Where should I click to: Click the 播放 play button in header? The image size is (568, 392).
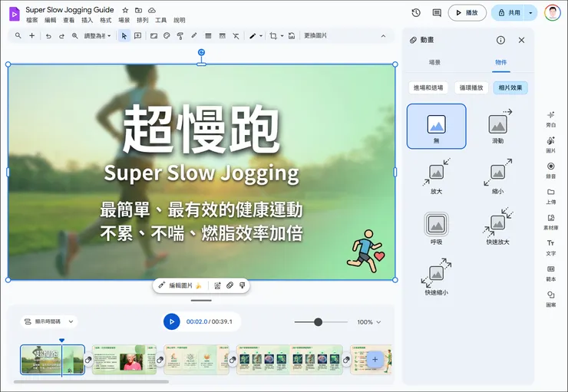tap(467, 13)
